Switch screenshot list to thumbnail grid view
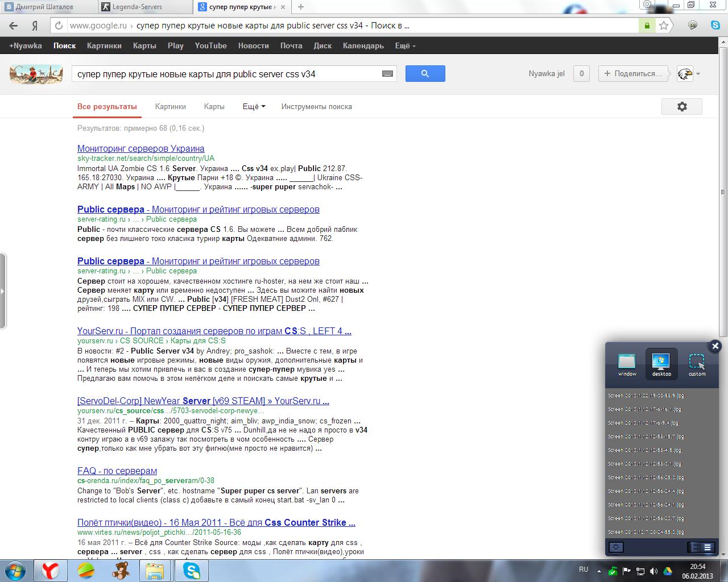The height and width of the screenshot is (582, 728). [x=694, y=547]
